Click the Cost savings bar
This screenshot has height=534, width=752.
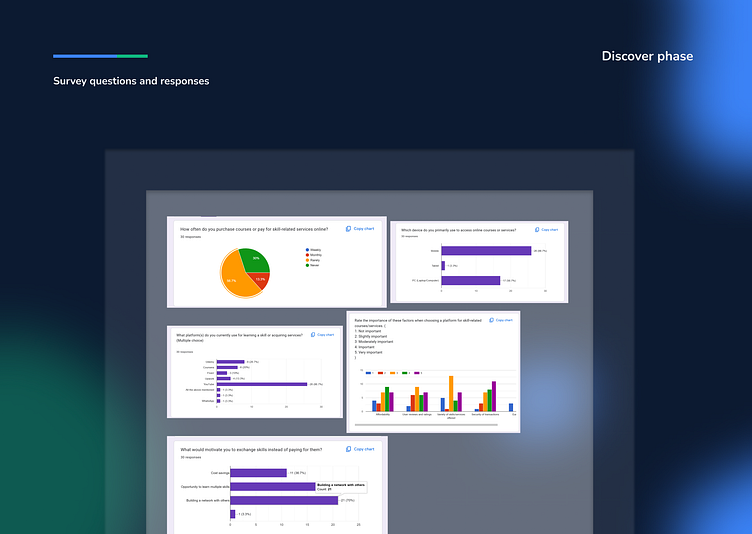point(258,473)
